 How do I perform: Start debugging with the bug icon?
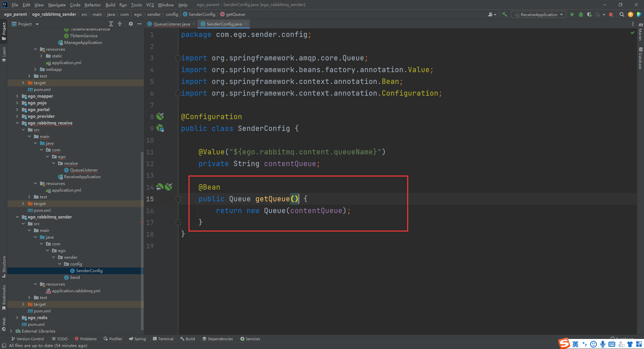(581, 14)
